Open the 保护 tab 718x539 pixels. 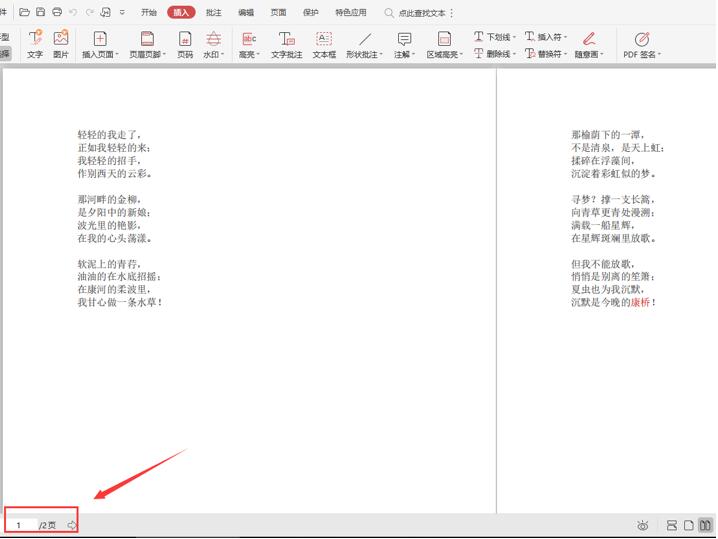pyautogui.click(x=310, y=12)
